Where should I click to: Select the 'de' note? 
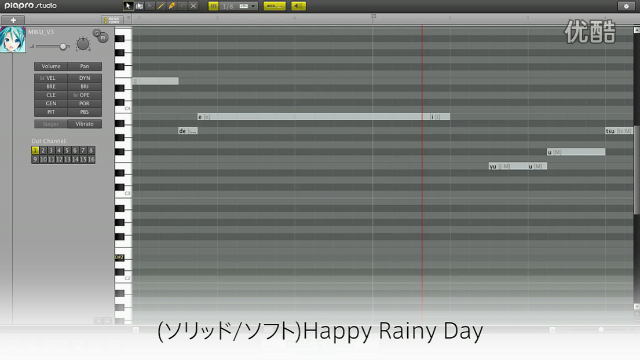[x=188, y=131]
